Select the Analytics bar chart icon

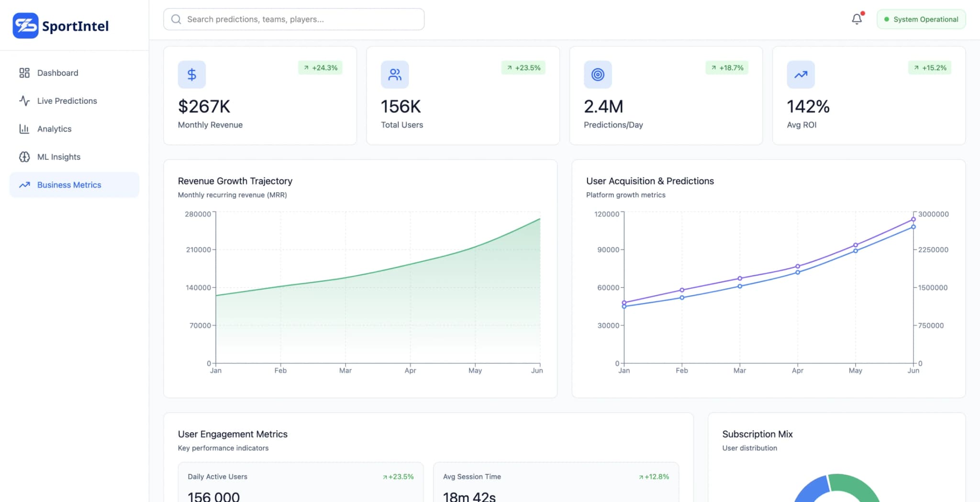coord(24,128)
